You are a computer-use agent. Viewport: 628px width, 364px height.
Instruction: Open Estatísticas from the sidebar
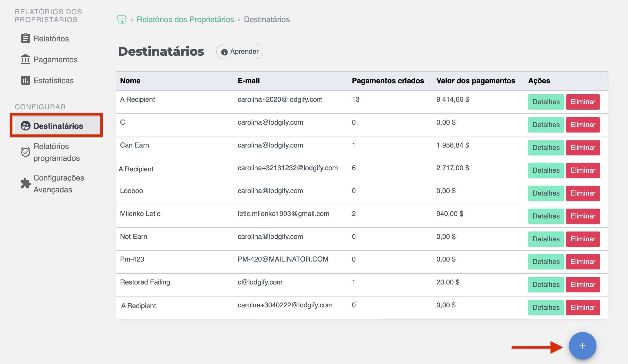(x=53, y=81)
